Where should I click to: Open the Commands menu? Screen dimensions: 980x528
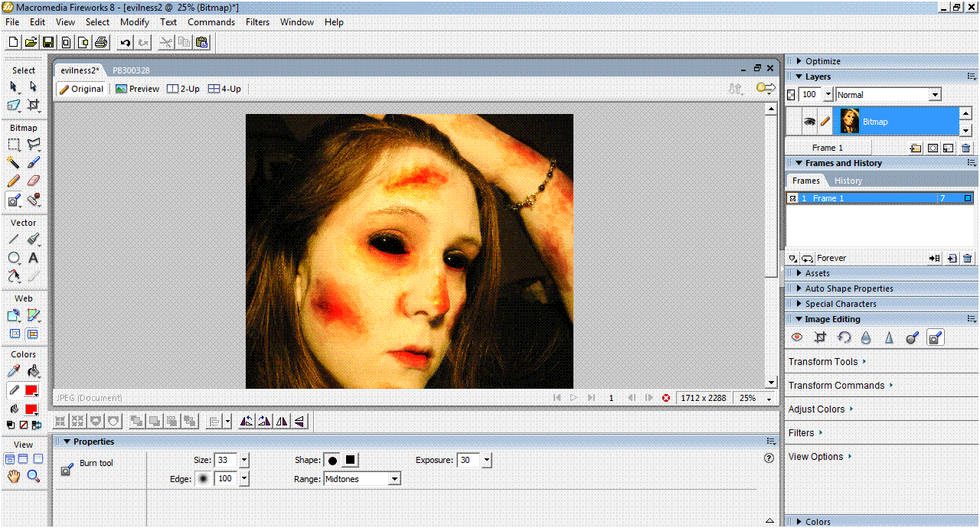click(211, 22)
